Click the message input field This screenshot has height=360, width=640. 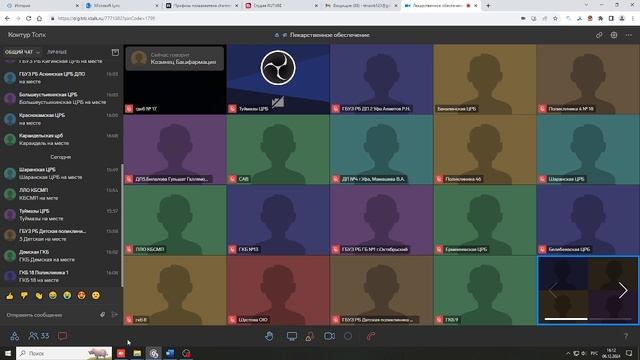tap(51, 315)
